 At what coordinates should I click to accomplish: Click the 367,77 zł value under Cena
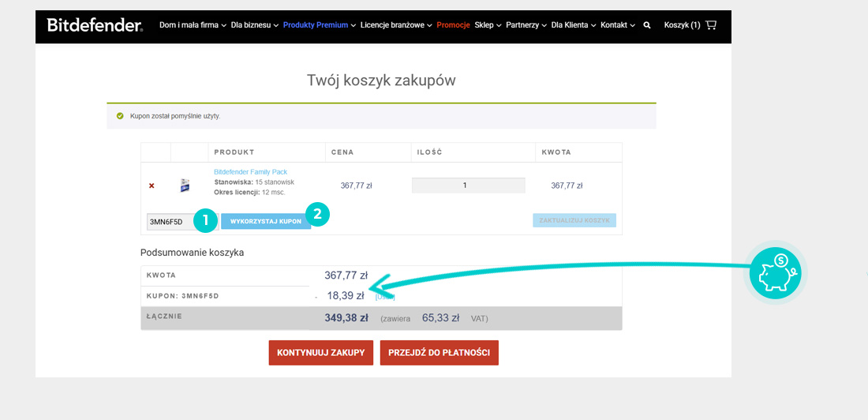[x=355, y=186]
